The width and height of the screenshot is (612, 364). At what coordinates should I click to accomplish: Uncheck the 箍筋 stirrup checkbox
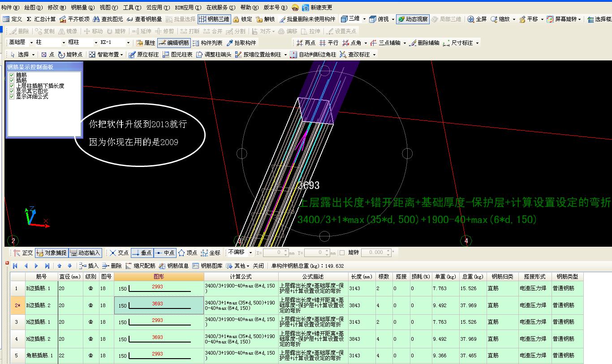coord(12,75)
